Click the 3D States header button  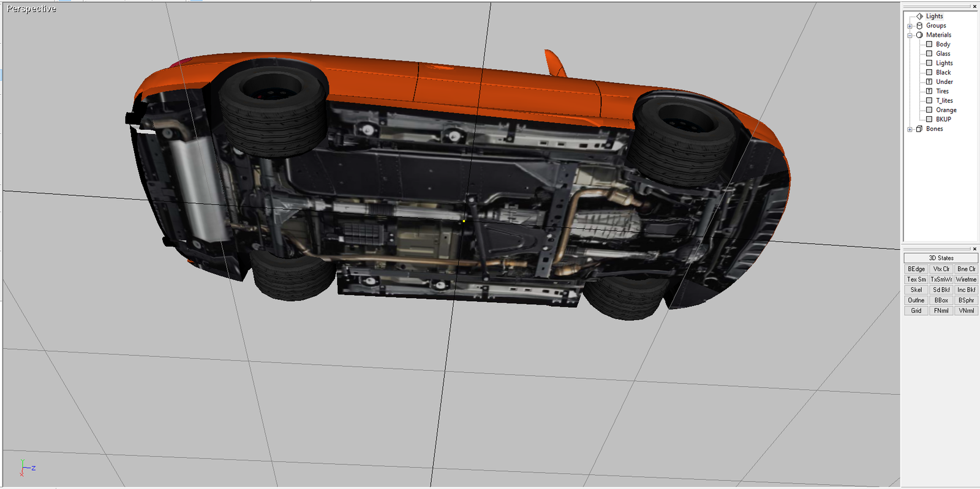941,258
